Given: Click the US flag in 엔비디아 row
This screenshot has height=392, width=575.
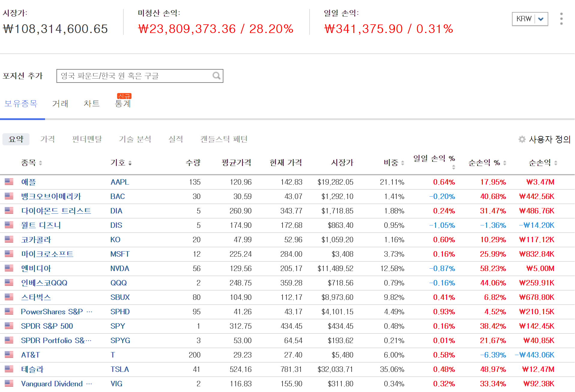Looking at the screenshot, I should (x=9, y=268).
